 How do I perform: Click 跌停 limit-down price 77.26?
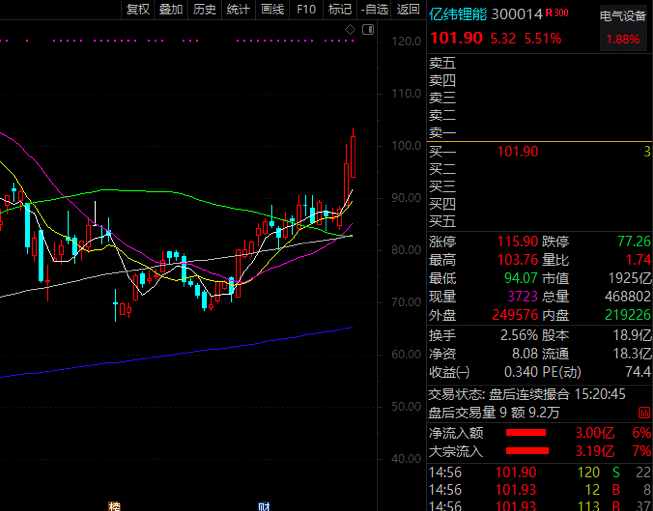(x=634, y=242)
